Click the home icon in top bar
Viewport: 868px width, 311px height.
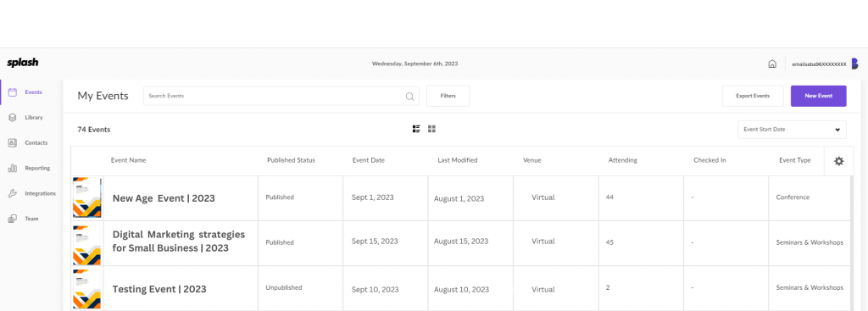[772, 64]
